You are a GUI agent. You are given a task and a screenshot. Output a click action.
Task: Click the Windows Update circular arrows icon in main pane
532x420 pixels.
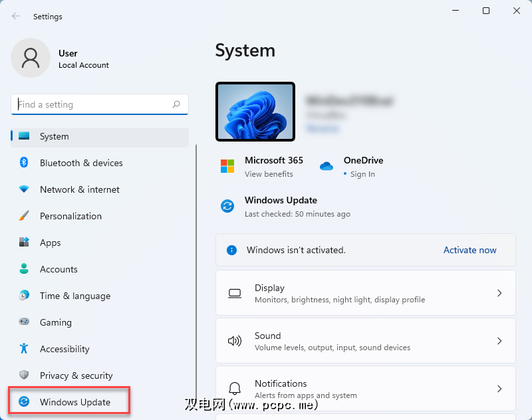(x=227, y=206)
